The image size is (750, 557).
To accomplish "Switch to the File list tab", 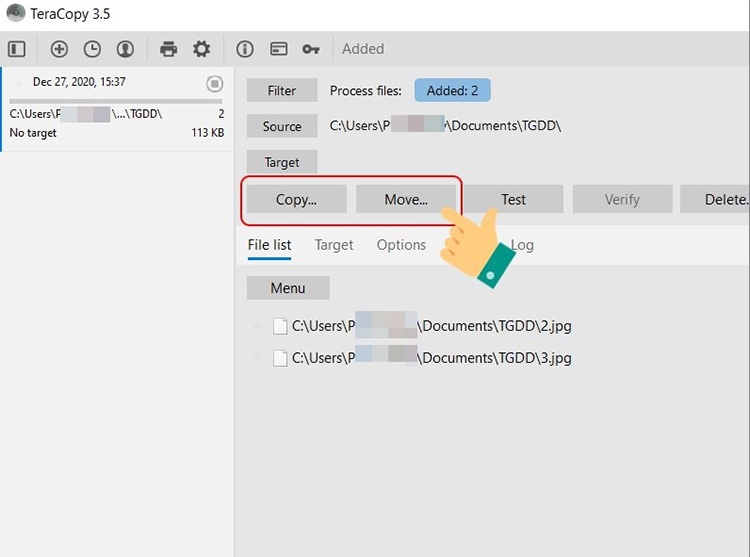I will [269, 245].
